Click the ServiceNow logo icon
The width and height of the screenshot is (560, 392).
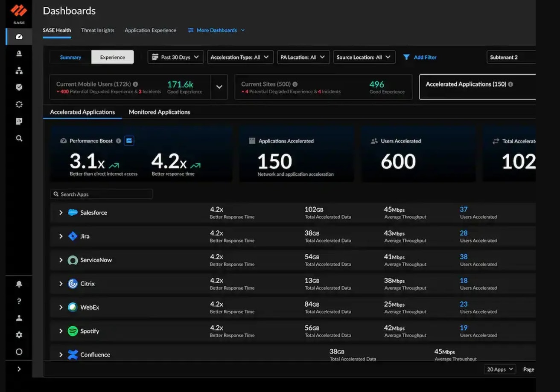tap(73, 260)
